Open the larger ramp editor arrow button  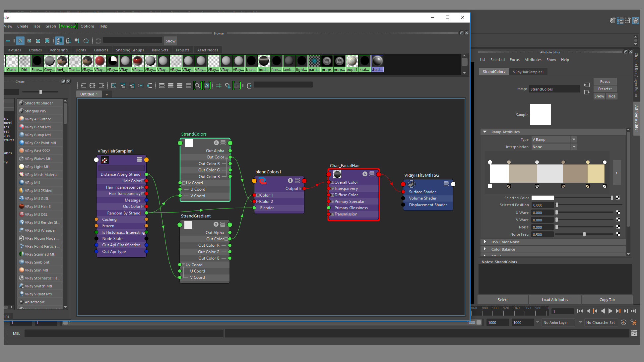coord(616,173)
